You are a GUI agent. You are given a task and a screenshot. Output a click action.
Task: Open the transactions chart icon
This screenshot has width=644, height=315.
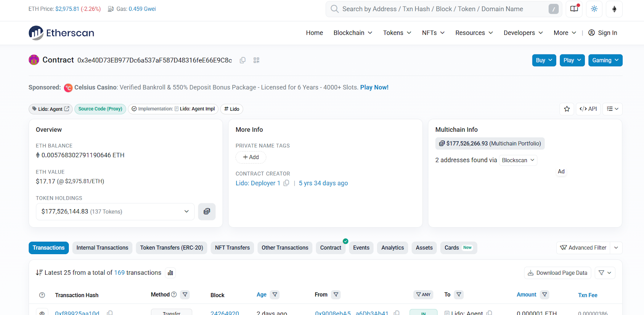click(x=170, y=273)
